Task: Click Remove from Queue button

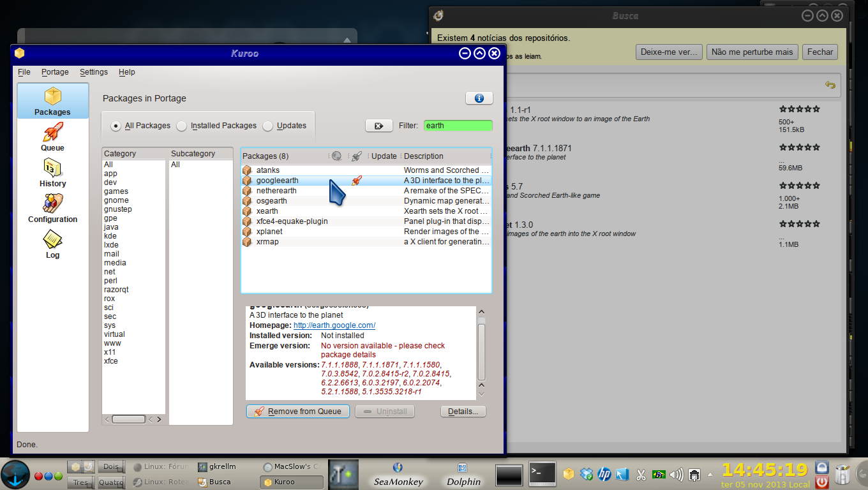Action: (x=298, y=412)
